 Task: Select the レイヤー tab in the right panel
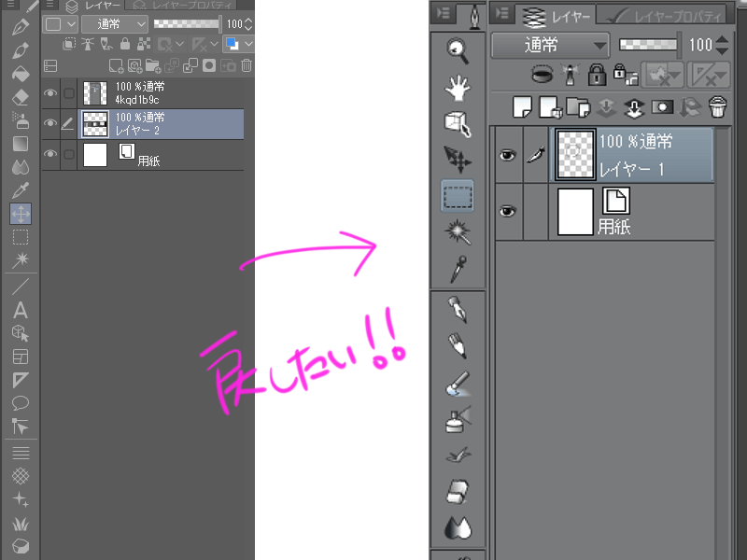pyautogui.click(x=555, y=16)
